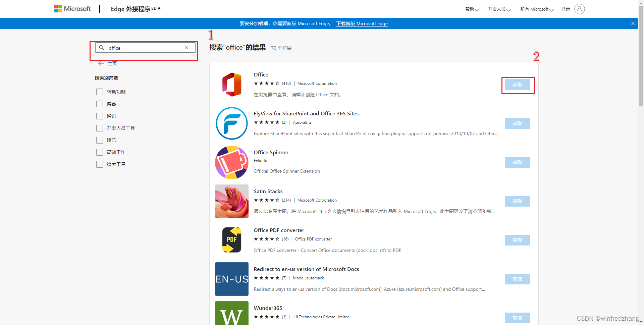644x325 pixels.
Task: Expand the 所有 Microsoft dropdown menu
Action: click(537, 9)
